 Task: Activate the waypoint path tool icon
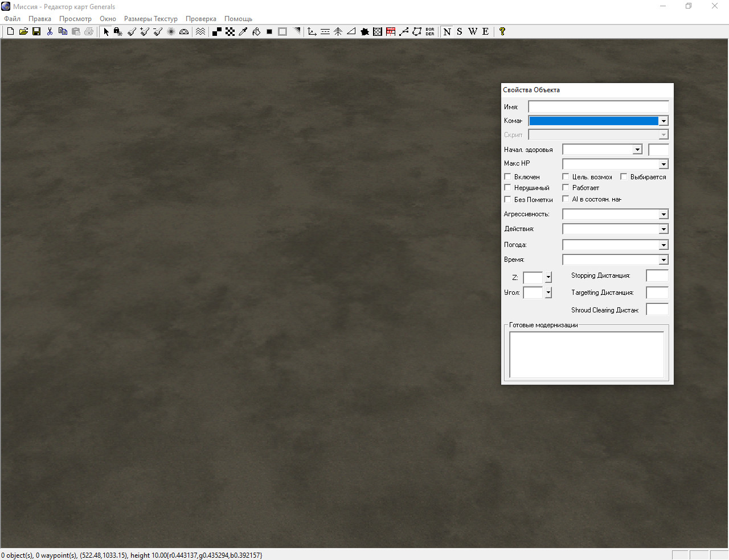point(404,32)
